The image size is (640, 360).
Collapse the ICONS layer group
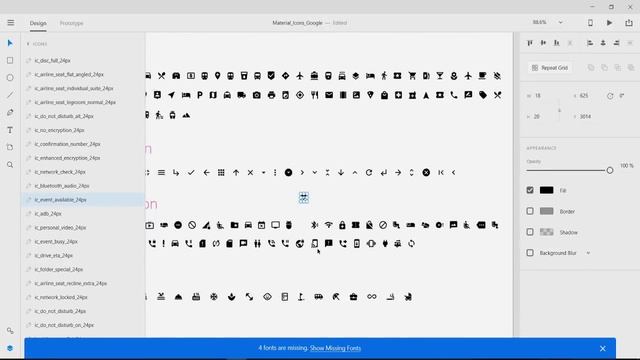(28, 44)
